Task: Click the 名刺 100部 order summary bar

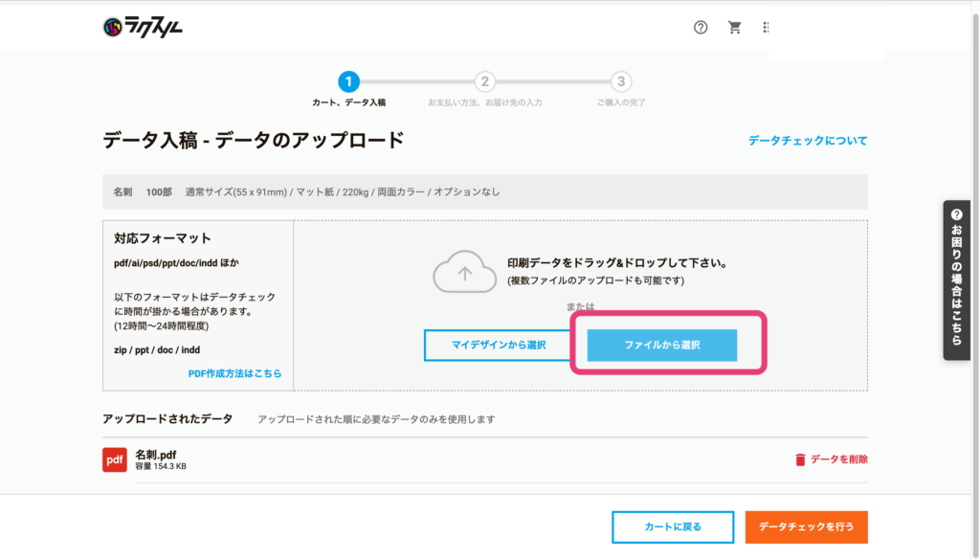Action: point(485,191)
